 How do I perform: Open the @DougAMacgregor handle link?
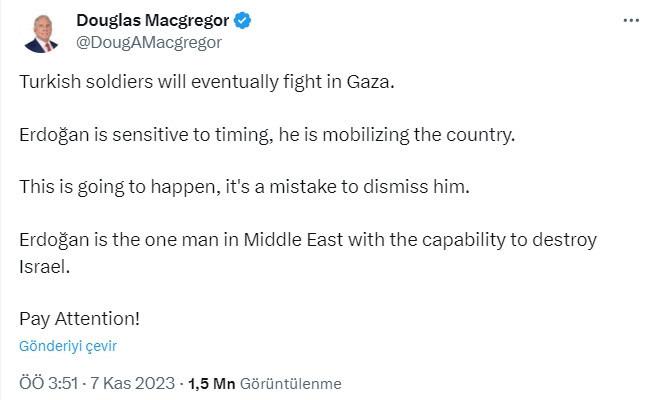[149, 42]
